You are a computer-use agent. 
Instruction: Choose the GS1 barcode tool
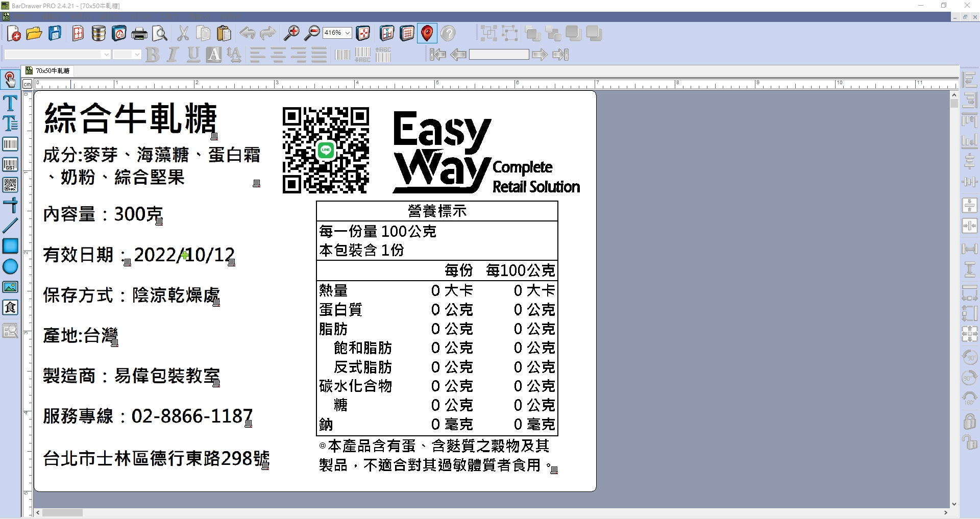[x=10, y=164]
